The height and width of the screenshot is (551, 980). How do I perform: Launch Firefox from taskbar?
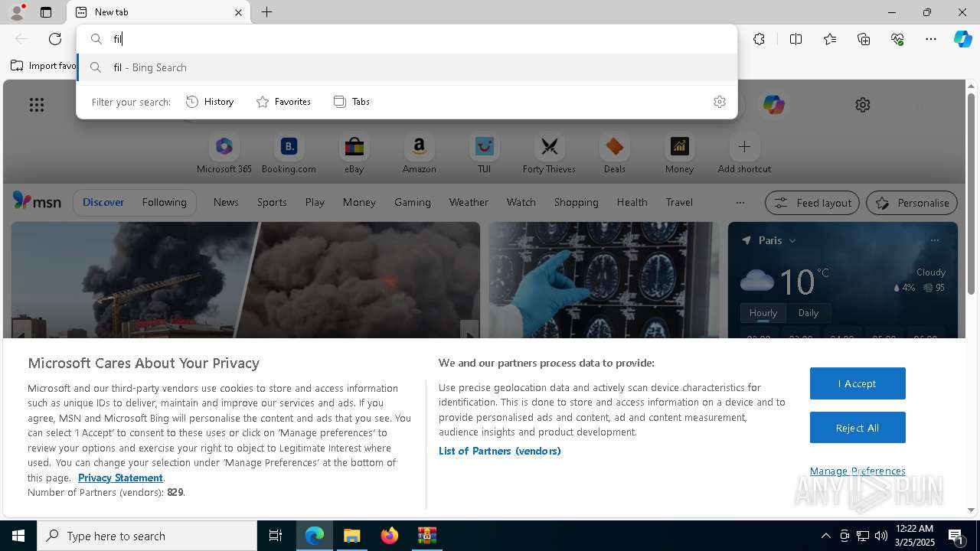click(390, 536)
